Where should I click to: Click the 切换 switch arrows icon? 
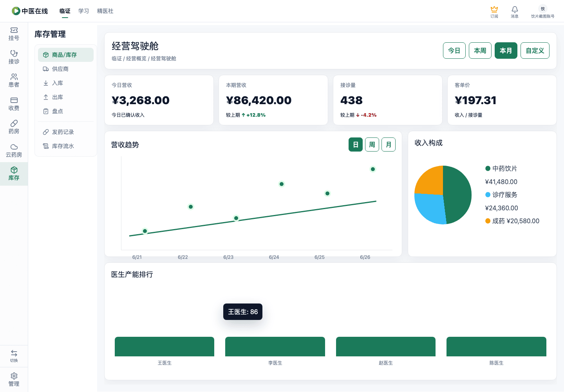point(14,353)
